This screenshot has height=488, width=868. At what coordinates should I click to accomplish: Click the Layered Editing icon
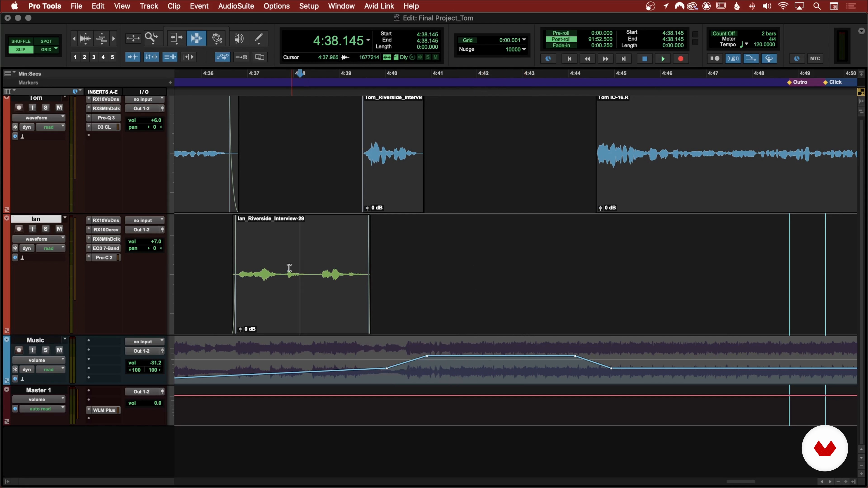(x=260, y=57)
